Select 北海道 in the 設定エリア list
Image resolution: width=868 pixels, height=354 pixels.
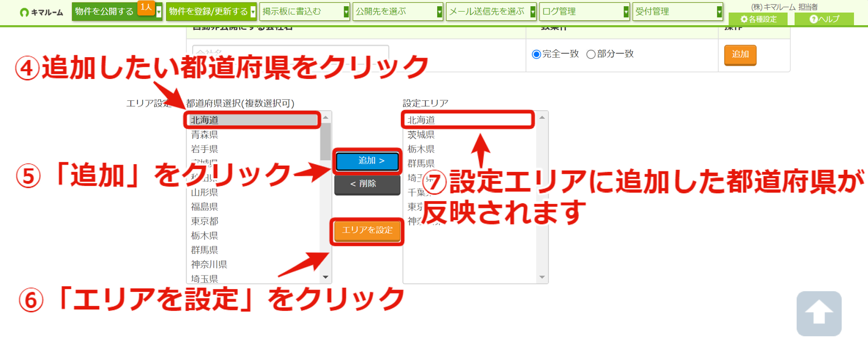(x=468, y=120)
